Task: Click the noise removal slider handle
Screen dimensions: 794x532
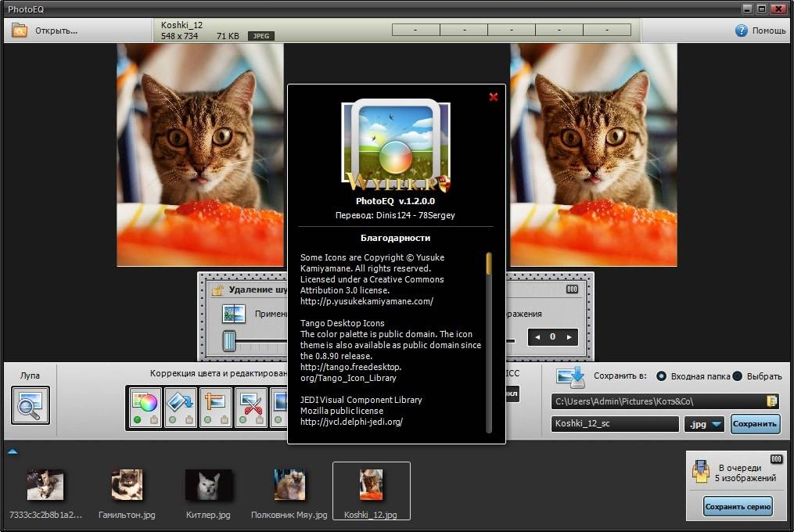Action: [229, 340]
